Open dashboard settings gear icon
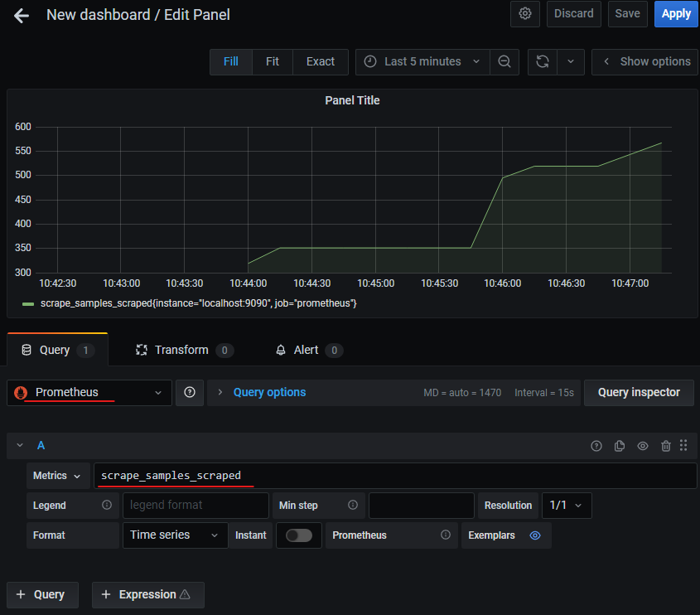This screenshot has height=615, width=700. tap(524, 14)
